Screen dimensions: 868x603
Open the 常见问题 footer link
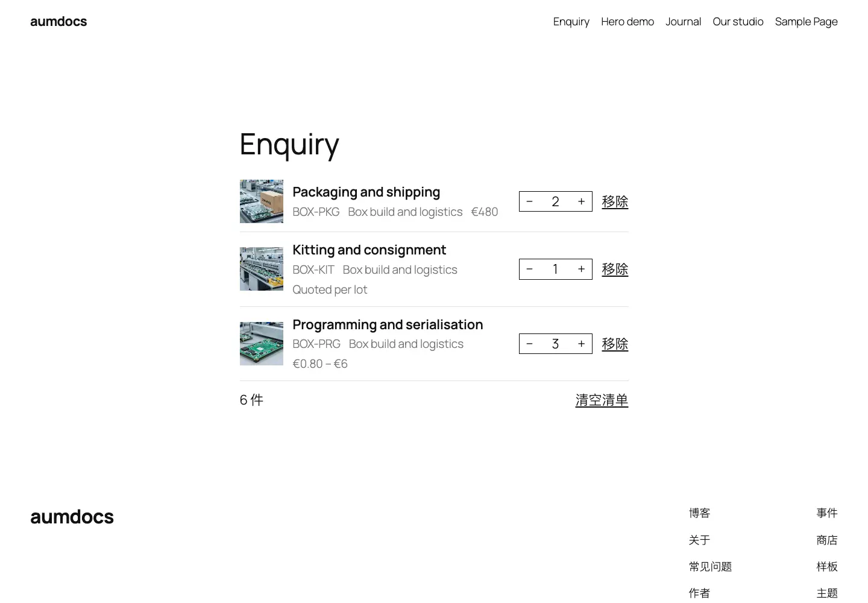[x=710, y=567]
